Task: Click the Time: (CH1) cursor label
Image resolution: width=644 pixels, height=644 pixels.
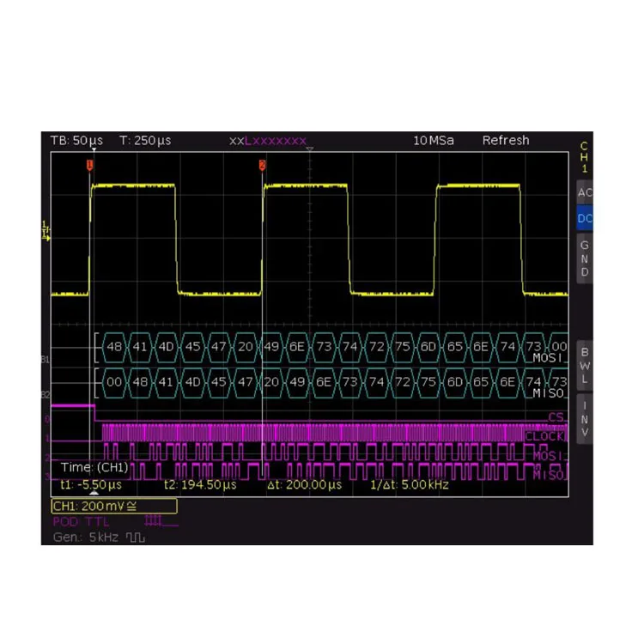Action: pyautogui.click(x=94, y=467)
